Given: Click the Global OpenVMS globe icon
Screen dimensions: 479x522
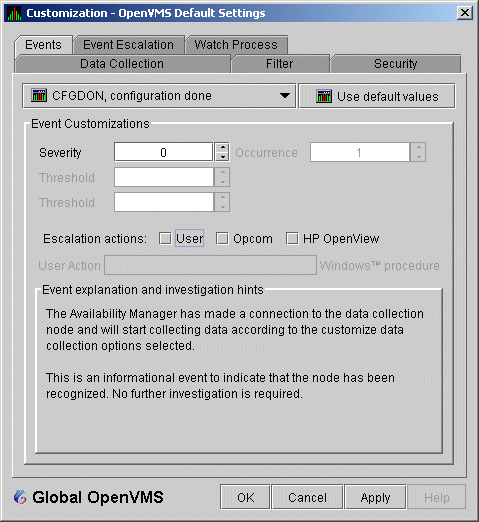Looking at the screenshot, I should pos(20,497).
